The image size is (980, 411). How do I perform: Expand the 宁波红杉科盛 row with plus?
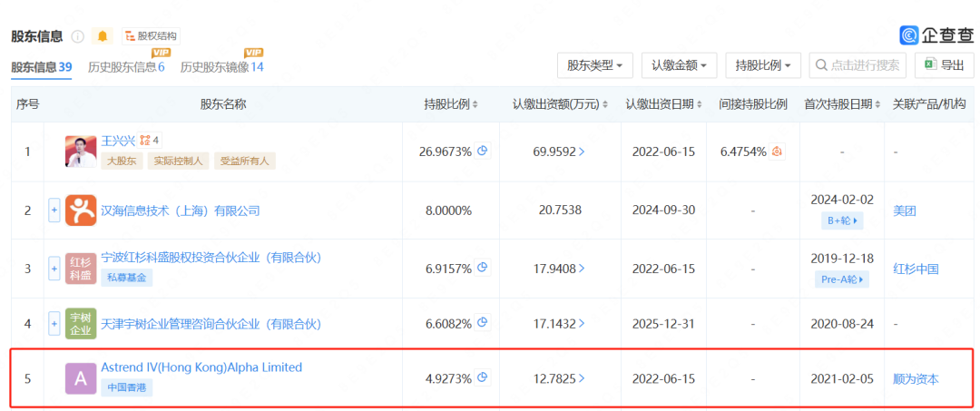tap(54, 269)
